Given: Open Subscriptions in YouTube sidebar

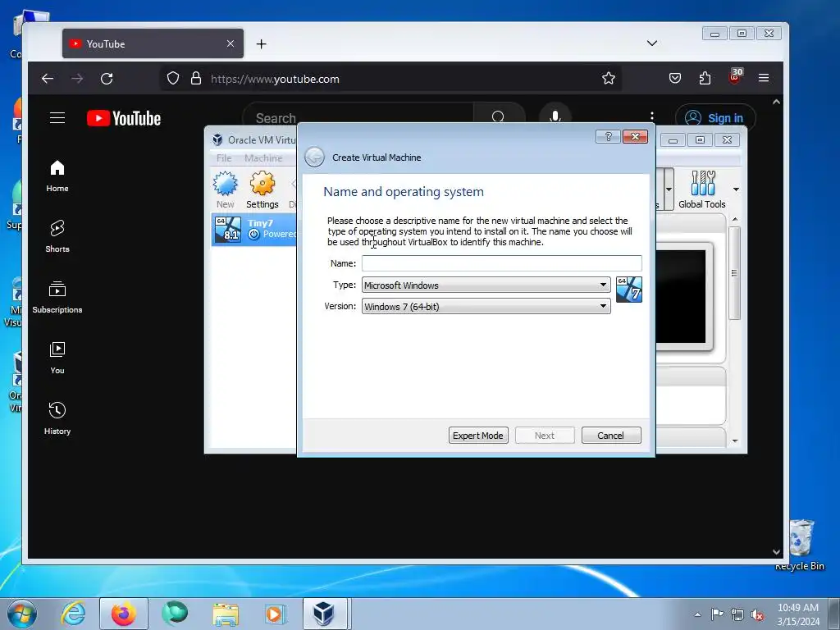Looking at the screenshot, I should (x=57, y=297).
